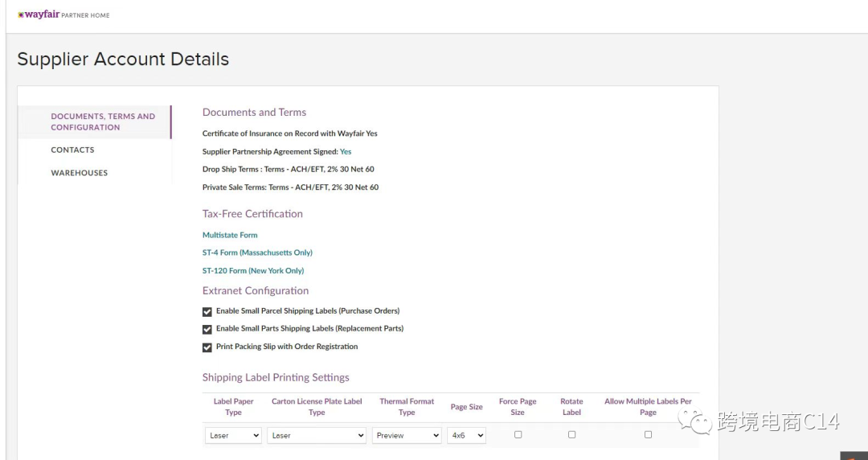Enable Allow Multiple Labels Per Page
The width and height of the screenshot is (868, 460).
[648, 434]
